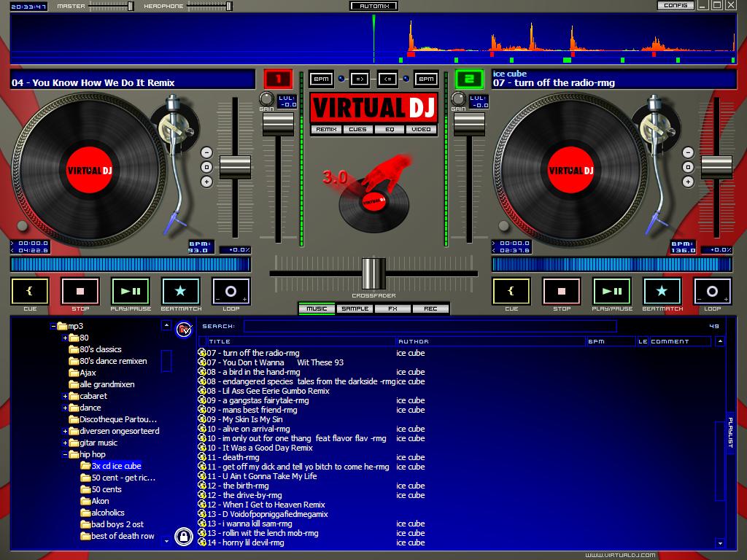Toggle the right deck Loop button
Viewport: 747px width, 560px height.
point(713,291)
